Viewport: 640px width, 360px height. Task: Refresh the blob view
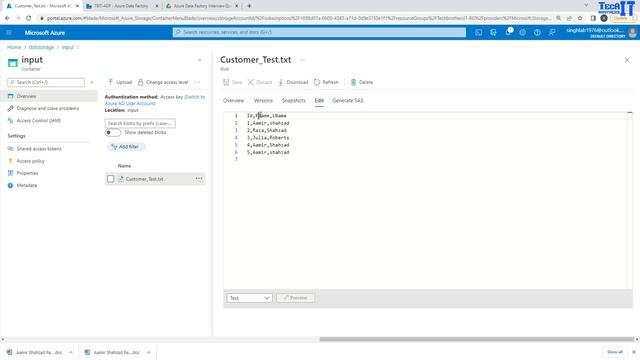(x=326, y=82)
